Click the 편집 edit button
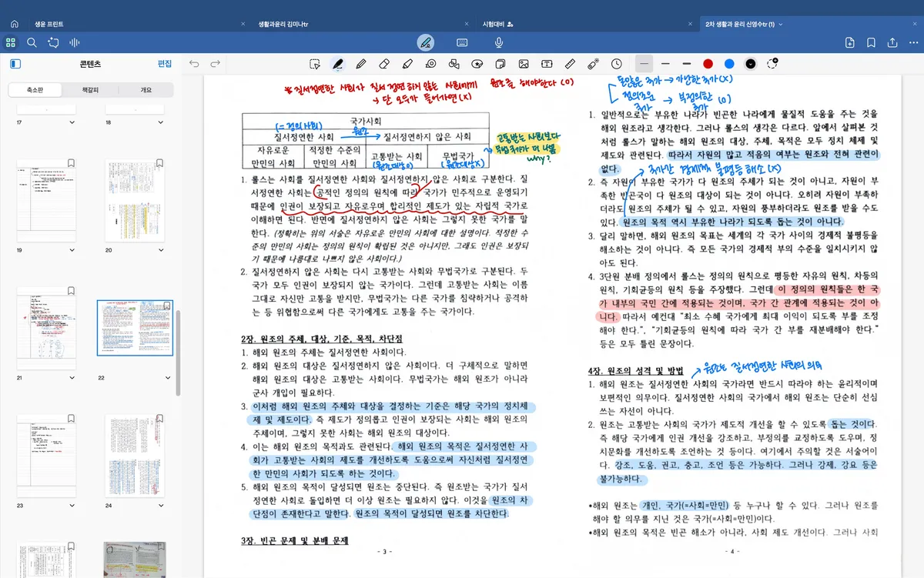Viewport: 924px width, 578px height. (165, 64)
